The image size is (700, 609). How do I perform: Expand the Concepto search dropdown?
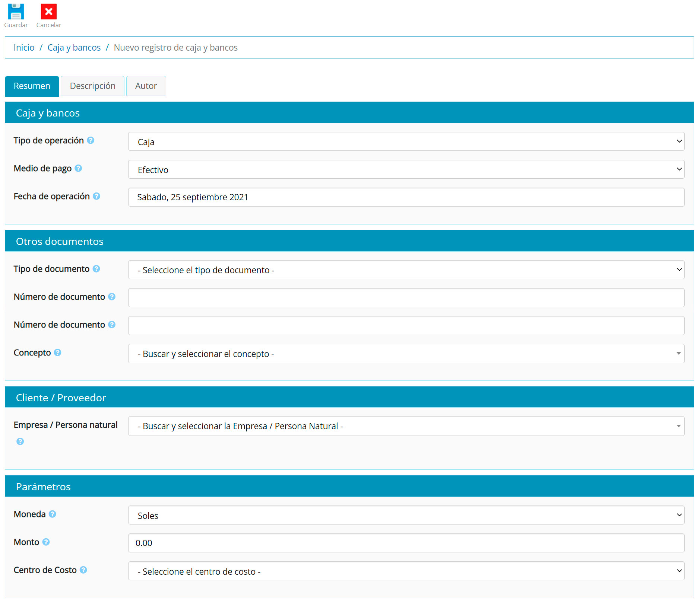[x=406, y=354]
